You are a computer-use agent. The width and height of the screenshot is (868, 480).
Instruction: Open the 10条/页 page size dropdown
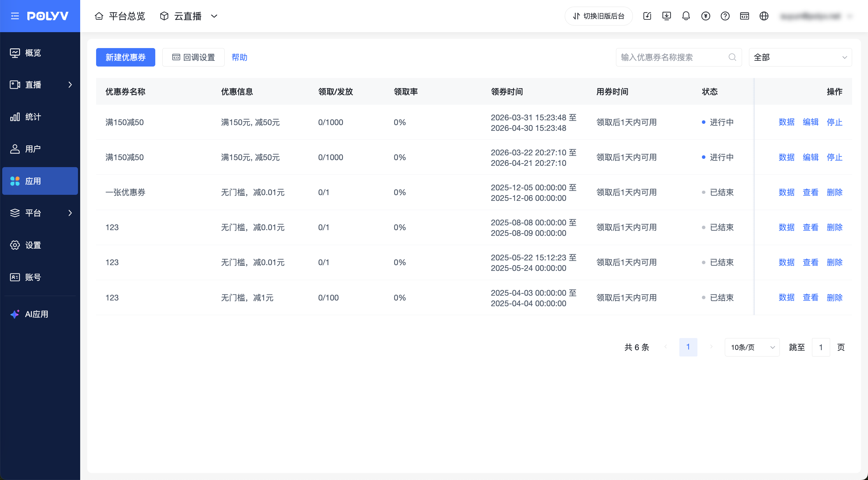(752, 347)
